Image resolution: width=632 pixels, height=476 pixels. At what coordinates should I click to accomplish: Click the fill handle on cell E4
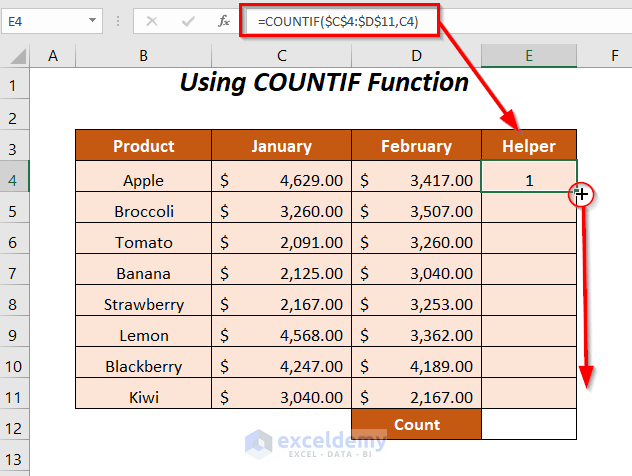(577, 193)
